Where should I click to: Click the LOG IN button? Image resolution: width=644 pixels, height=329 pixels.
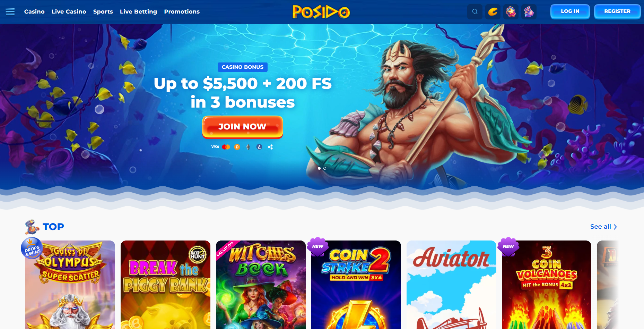[x=570, y=11]
